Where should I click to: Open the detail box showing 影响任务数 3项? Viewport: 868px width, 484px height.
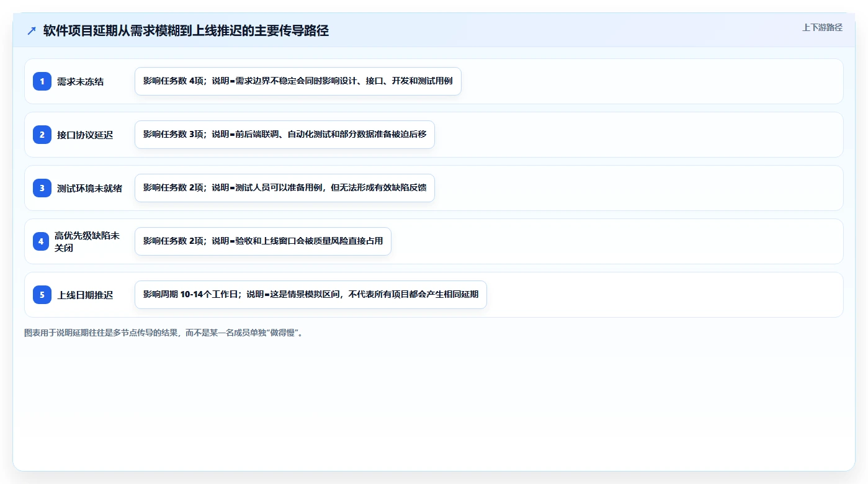coord(285,135)
